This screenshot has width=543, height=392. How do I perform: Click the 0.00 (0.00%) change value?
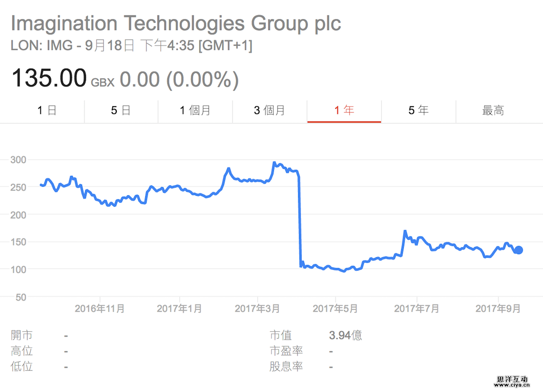coord(179,80)
